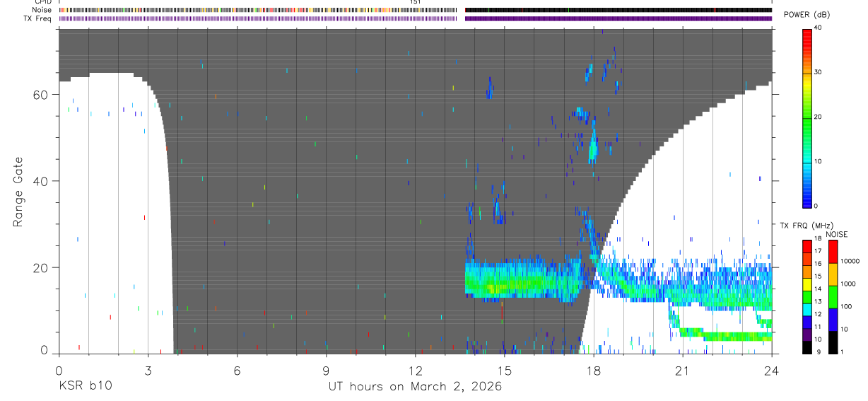Click the 40 label on POWER colorbar
Viewport: 868px width, 401px height.
pyautogui.click(x=819, y=28)
